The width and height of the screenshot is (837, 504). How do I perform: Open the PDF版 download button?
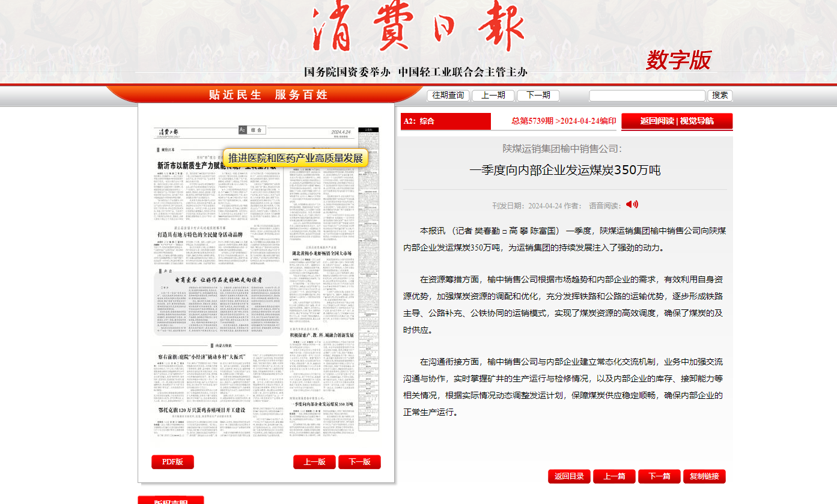(172, 462)
